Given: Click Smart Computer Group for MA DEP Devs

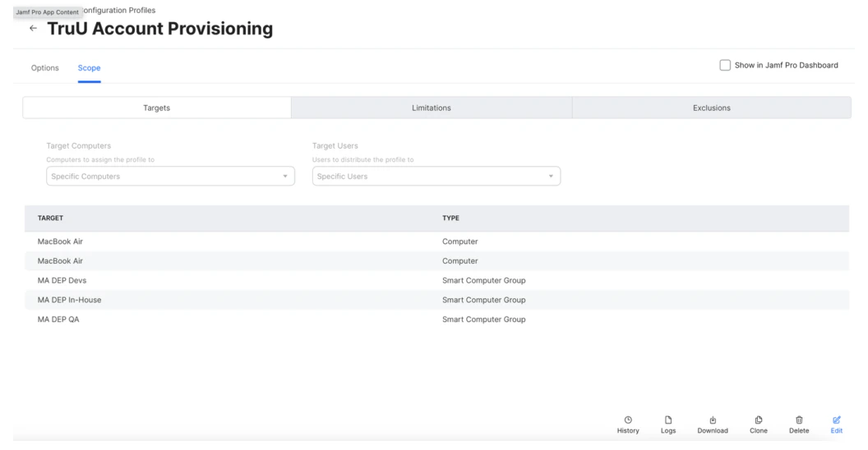Looking at the screenshot, I should click(x=484, y=280).
